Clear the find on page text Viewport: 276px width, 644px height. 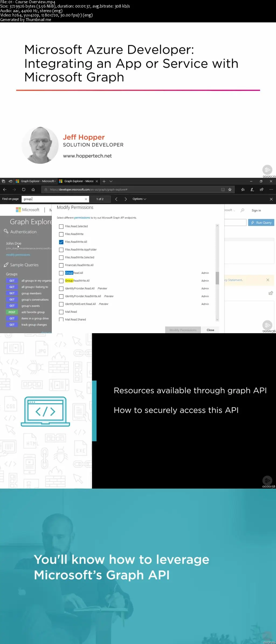coord(86,199)
